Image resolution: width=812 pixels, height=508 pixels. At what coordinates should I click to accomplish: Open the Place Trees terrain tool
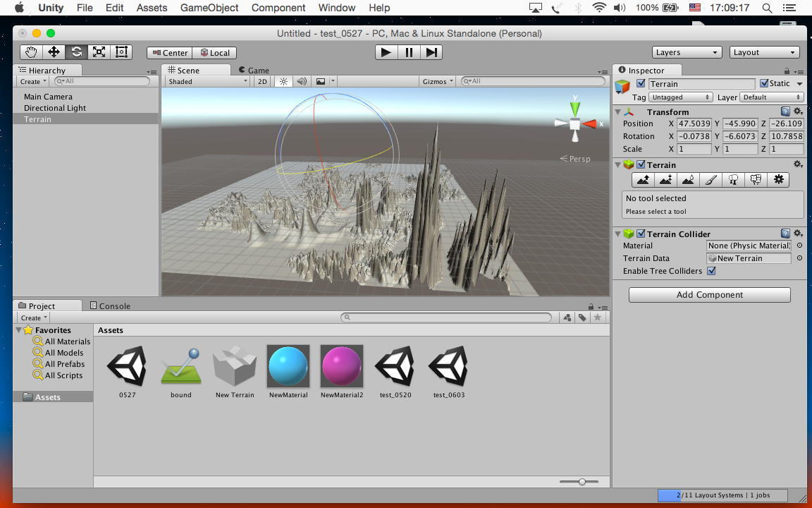(733, 180)
